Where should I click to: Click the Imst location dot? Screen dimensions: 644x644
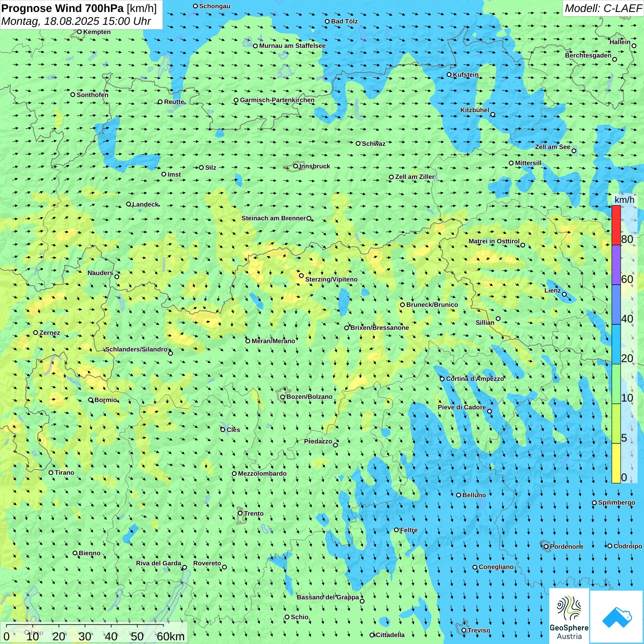164,174
